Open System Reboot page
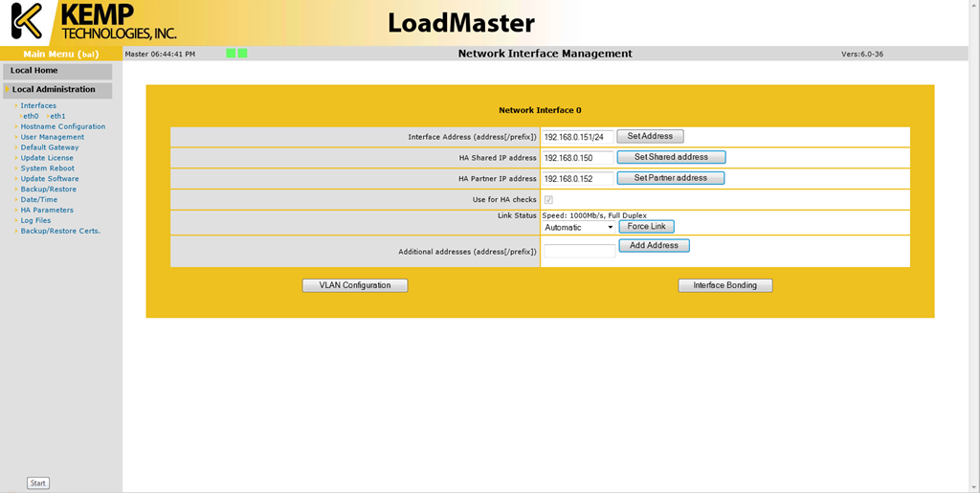 click(x=47, y=168)
